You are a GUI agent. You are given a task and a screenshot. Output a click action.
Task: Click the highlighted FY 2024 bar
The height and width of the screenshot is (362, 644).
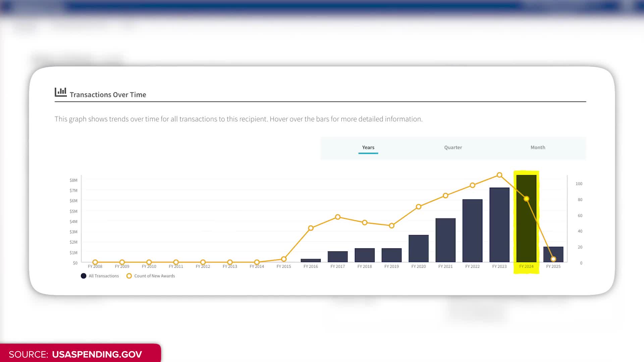point(526,231)
